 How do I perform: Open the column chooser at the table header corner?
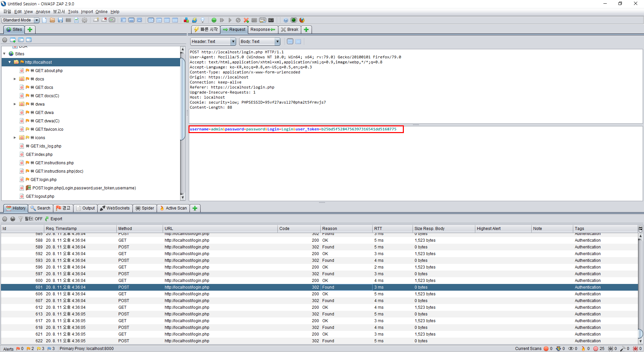coord(640,229)
